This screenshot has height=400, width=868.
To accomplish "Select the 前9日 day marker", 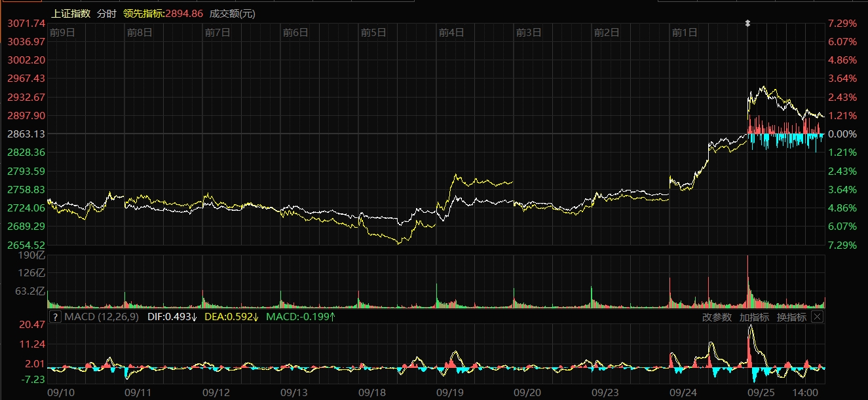I will [62, 31].
